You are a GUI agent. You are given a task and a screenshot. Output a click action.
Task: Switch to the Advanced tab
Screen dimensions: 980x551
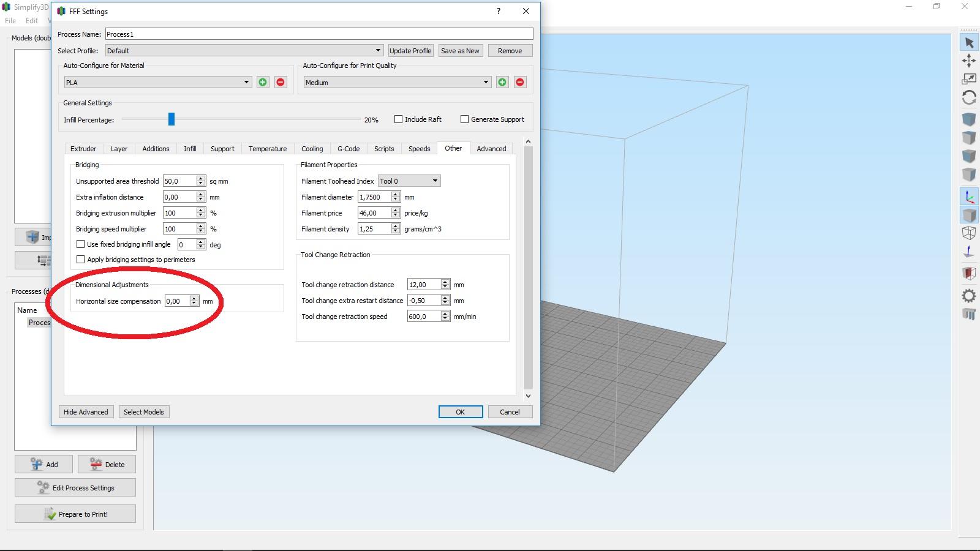point(491,149)
